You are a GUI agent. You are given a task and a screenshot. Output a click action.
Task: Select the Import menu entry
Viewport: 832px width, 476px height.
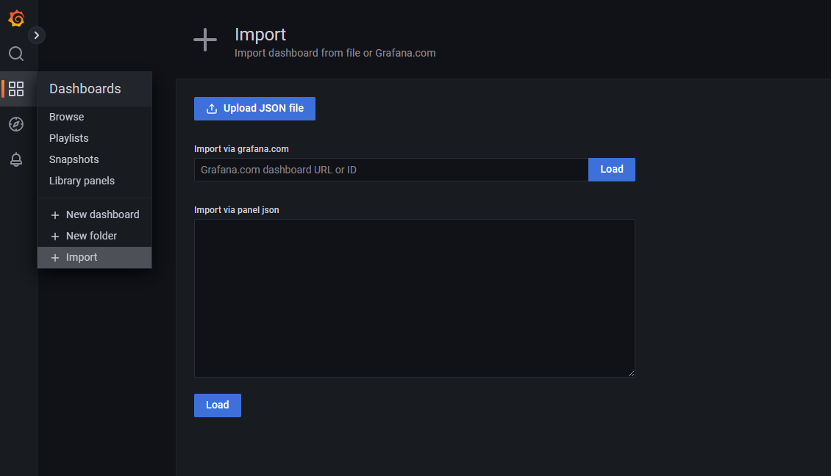pos(95,257)
